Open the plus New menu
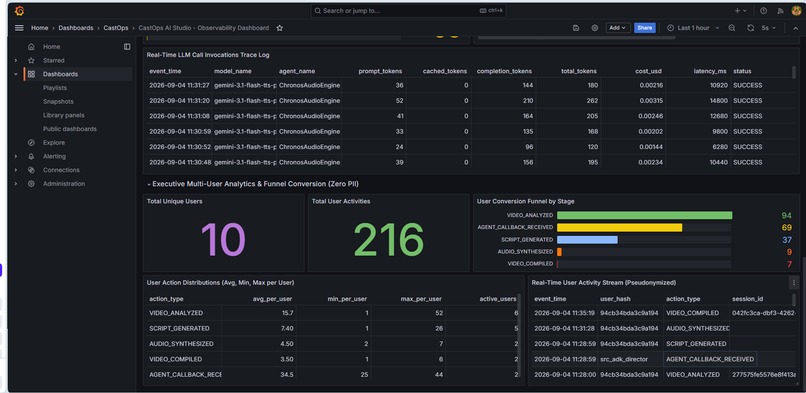Screen dimensions: 806x393 pyautogui.click(x=741, y=11)
